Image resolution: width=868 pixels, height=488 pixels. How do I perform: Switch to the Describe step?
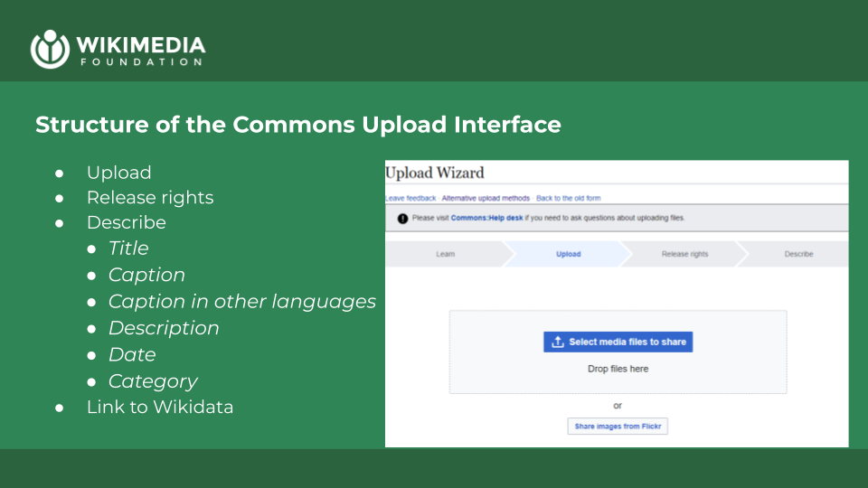(798, 254)
